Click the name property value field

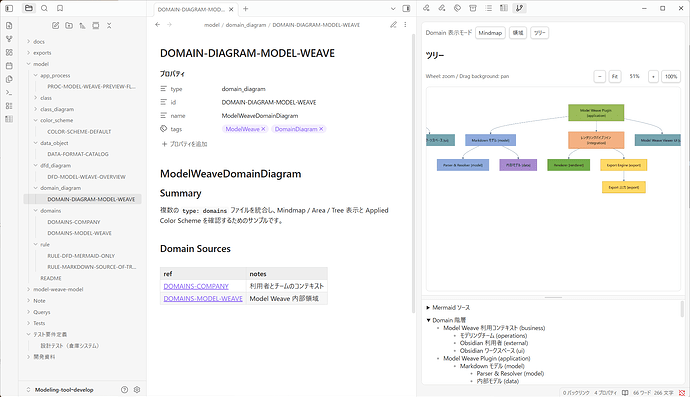click(260, 116)
